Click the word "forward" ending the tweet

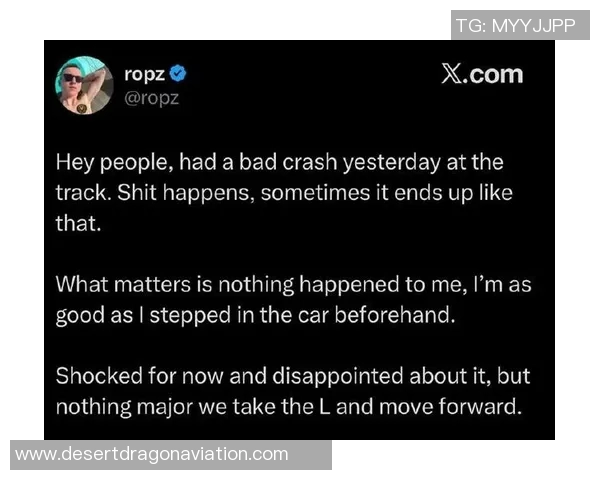pos(484,407)
